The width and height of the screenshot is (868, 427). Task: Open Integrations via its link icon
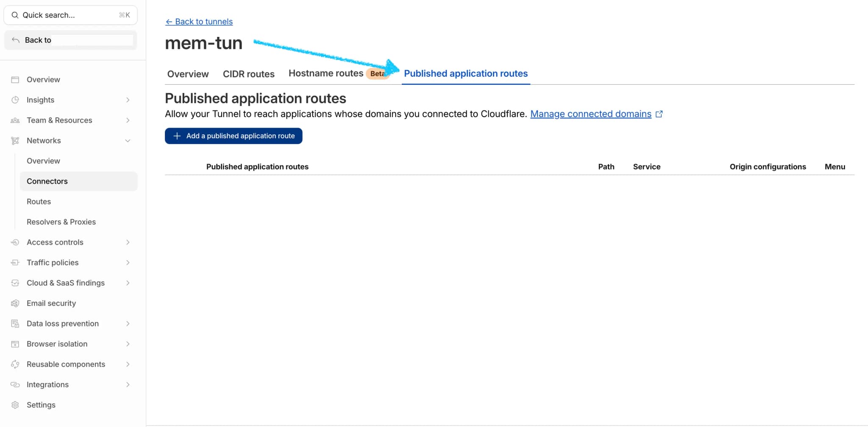[15, 384]
